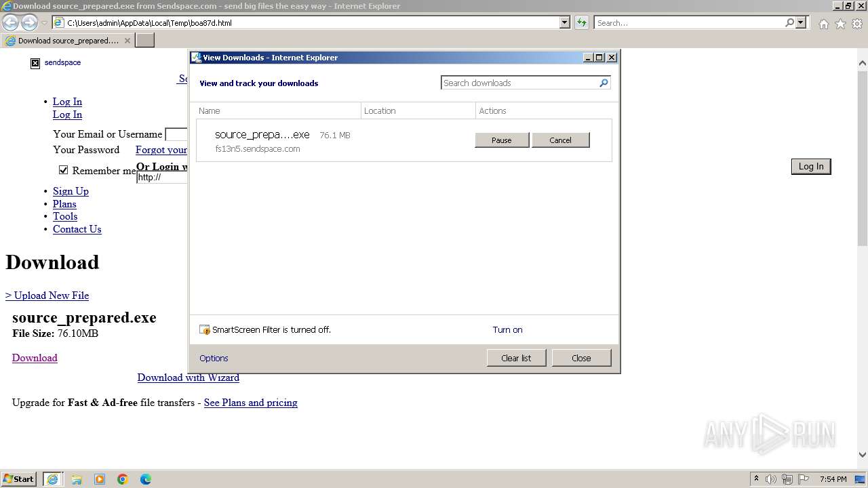Image resolution: width=868 pixels, height=488 pixels.
Task: Open IE Tools gear icon
Action: click(857, 24)
